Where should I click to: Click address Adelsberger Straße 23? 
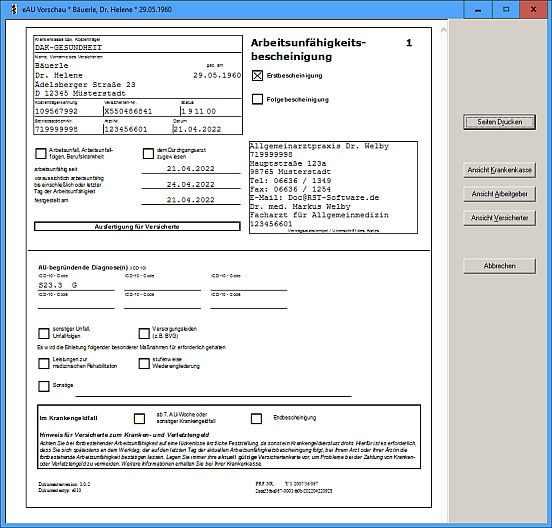tap(85, 84)
